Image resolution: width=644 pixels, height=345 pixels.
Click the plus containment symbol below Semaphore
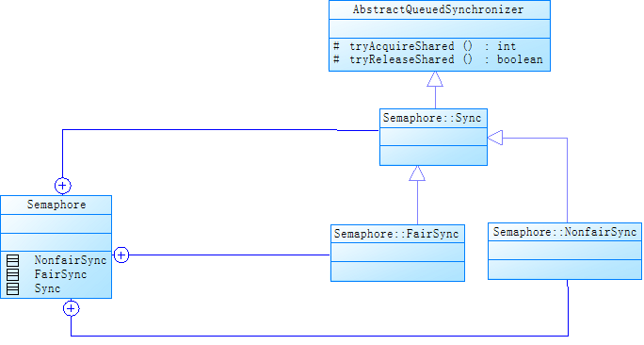[x=71, y=308]
